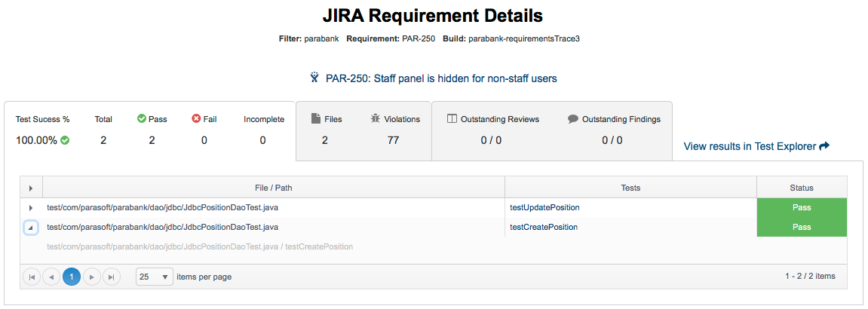
Task: Click the Total tests count 2
Action: tap(103, 140)
